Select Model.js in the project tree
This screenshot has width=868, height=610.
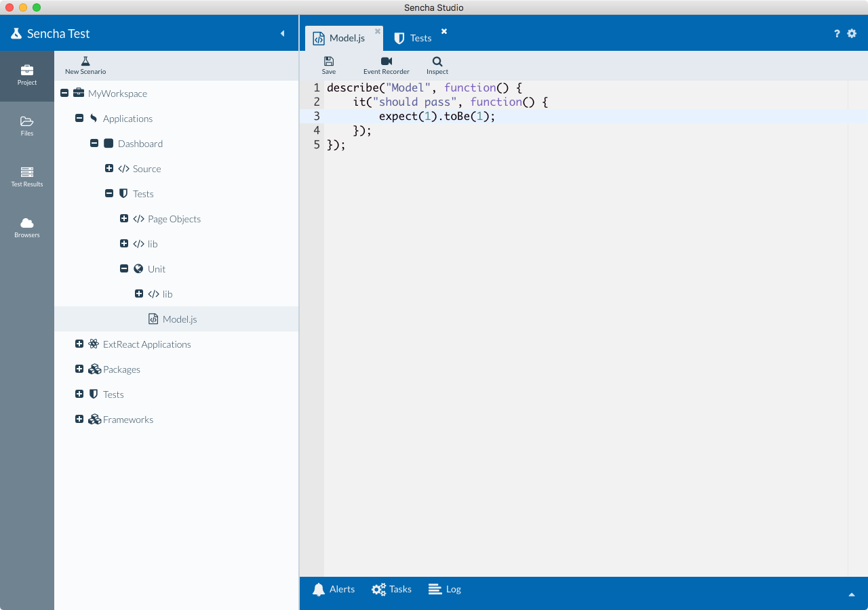[x=176, y=319]
